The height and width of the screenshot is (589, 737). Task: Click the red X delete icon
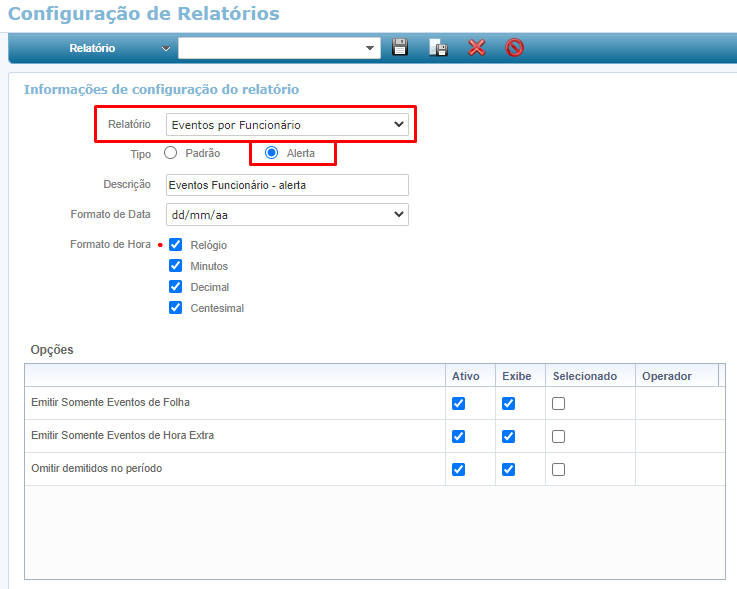coord(477,47)
